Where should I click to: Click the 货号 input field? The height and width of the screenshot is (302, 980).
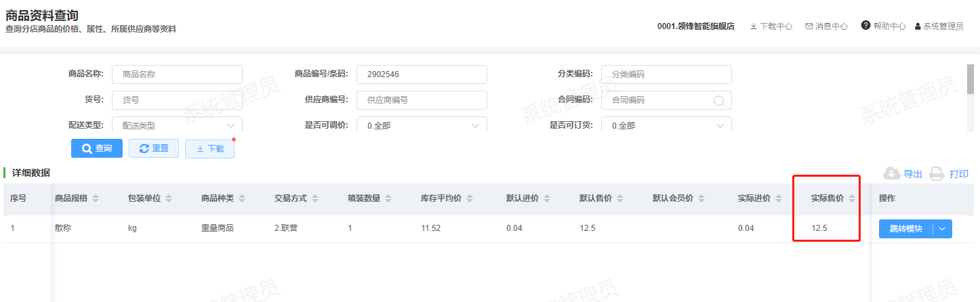tap(177, 100)
